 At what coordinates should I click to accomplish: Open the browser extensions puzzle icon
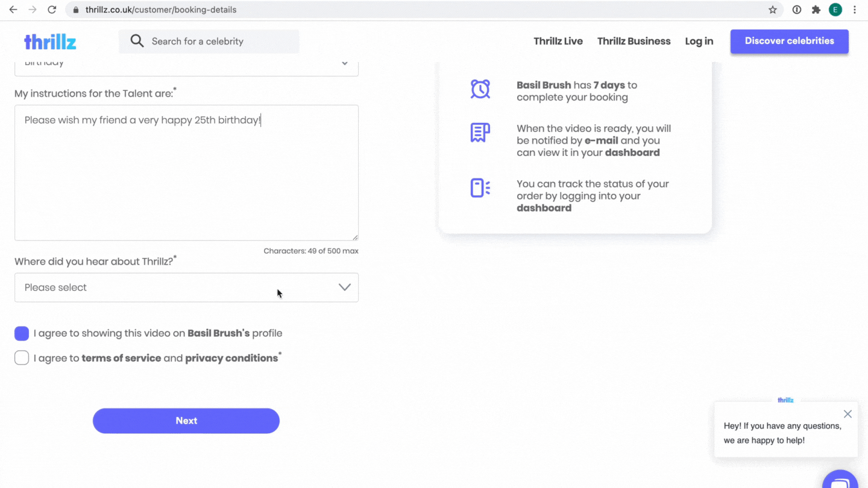816,10
